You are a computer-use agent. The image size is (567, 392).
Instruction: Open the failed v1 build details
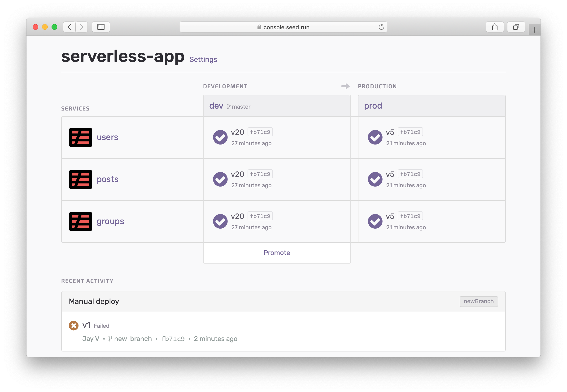click(x=86, y=325)
